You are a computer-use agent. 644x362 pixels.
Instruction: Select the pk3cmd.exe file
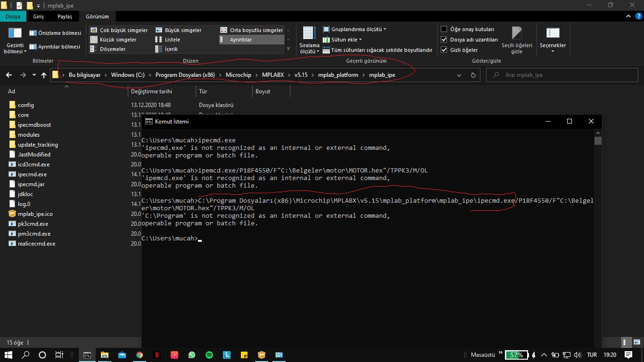[x=28, y=224]
